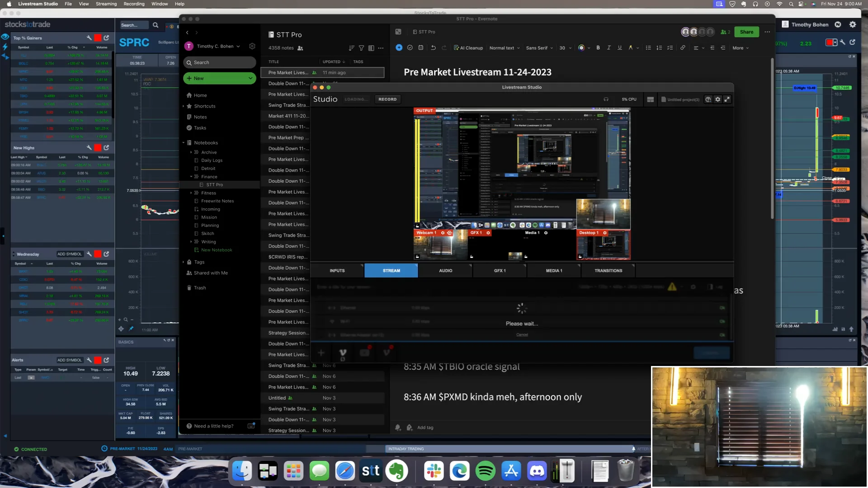The width and height of the screenshot is (868, 488).
Task: Open Livestream Studio settings gear
Action: click(x=718, y=99)
